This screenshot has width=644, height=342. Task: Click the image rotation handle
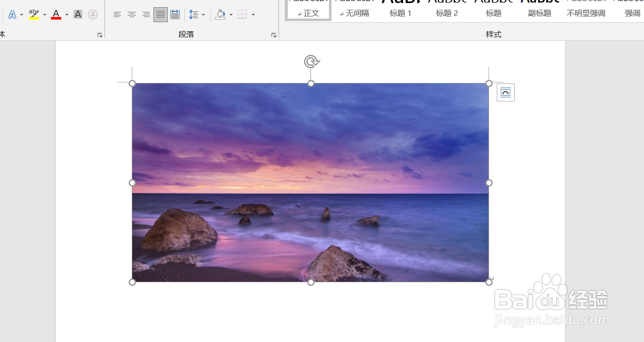click(311, 62)
